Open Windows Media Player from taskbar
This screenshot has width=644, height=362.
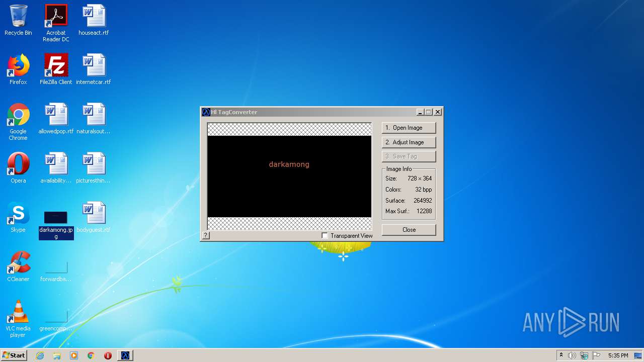[x=74, y=355]
